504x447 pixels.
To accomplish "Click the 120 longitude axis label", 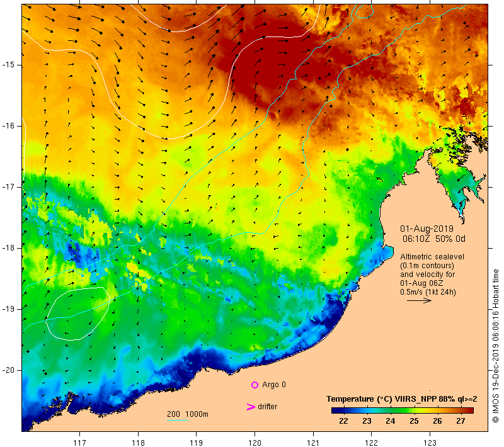I will [255, 443].
